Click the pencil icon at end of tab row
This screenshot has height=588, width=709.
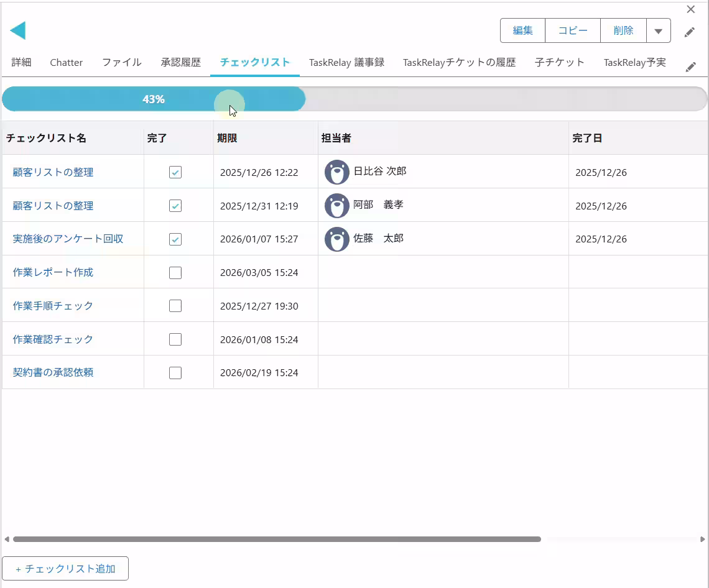[x=690, y=67]
